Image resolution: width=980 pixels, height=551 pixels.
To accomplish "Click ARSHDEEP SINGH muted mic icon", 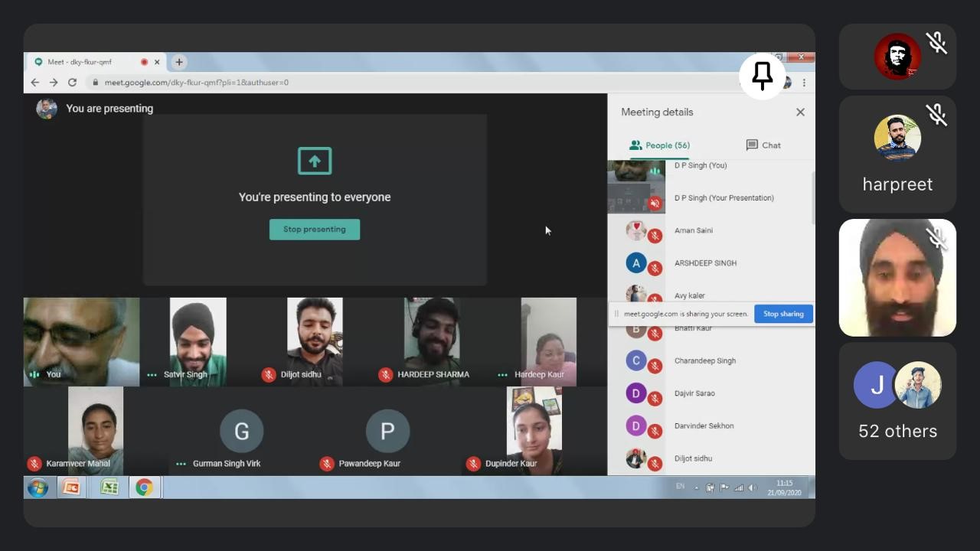I will 655,269.
